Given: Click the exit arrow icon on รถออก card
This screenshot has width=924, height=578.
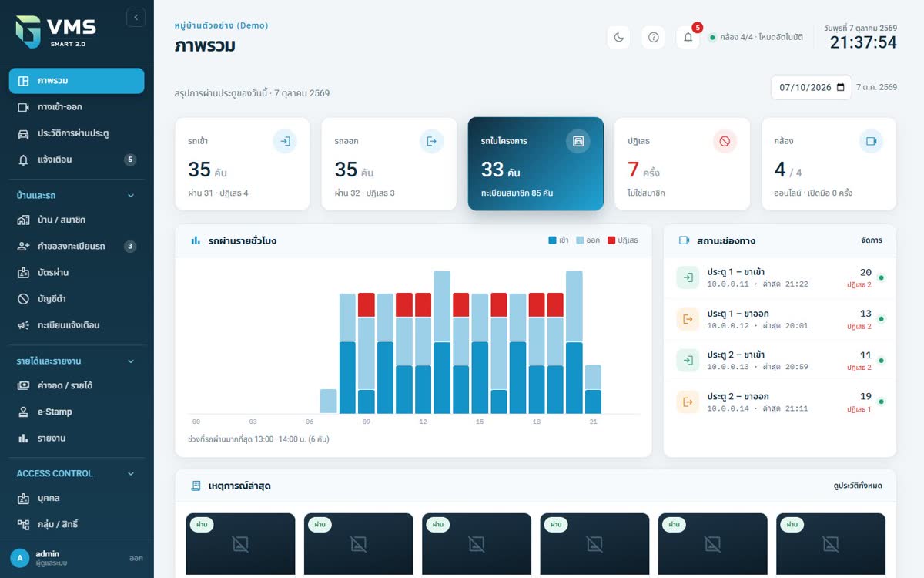Looking at the screenshot, I should [431, 141].
